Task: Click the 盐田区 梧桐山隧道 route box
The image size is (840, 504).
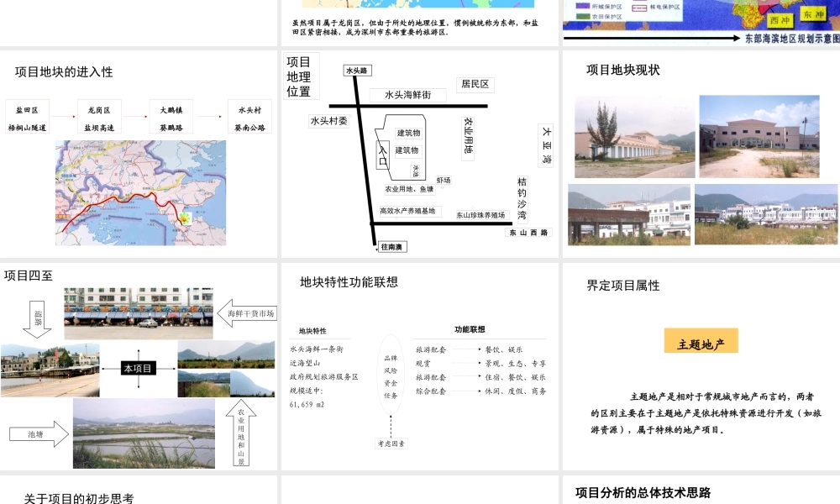Action: [x=28, y=117]
